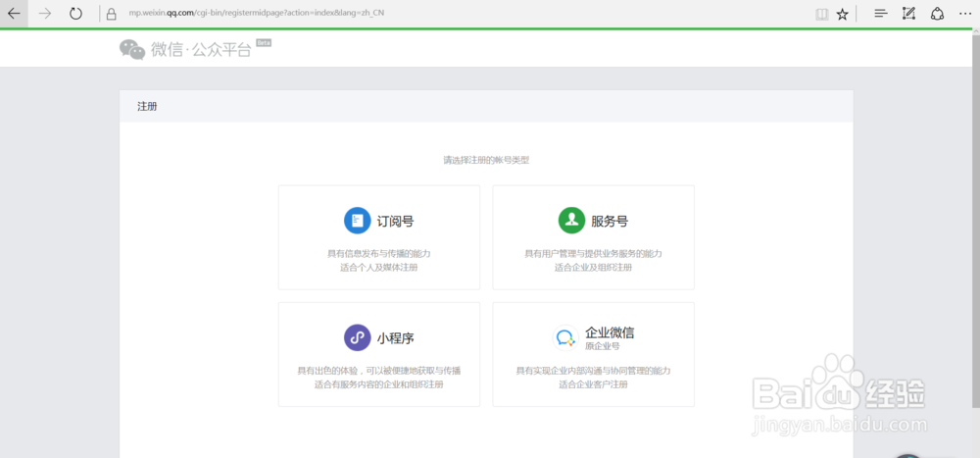The height and width of the screenshot is (458, 980).
Task: Click the purple 小程序 icon
Action: click(358, 338)
